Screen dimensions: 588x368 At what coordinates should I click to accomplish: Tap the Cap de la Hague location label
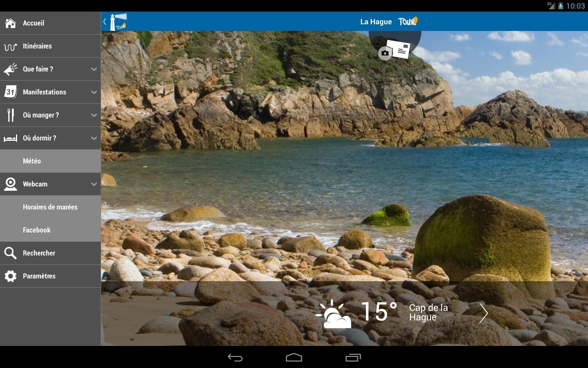tap(428, 313)
